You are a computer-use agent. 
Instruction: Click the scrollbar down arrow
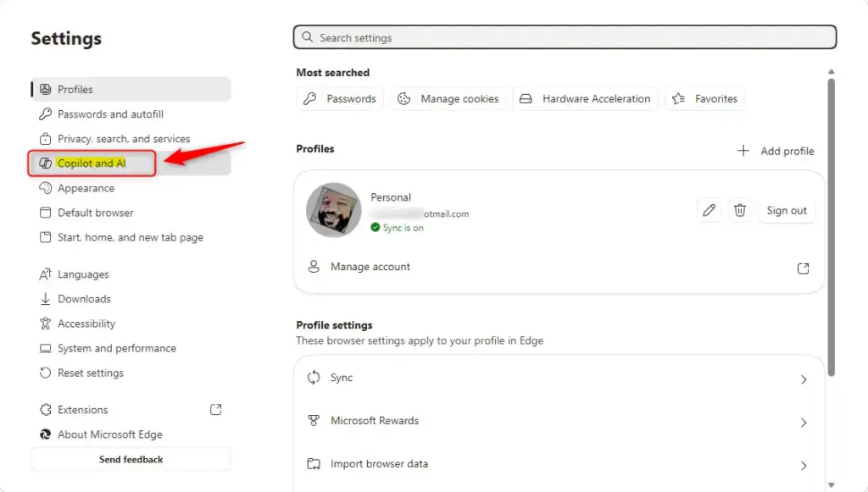click(831, 485)
